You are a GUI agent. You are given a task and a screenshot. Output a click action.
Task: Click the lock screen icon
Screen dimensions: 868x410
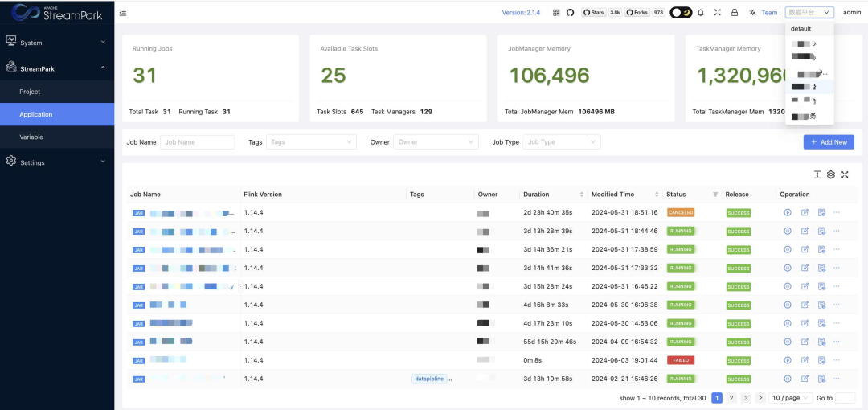point(734,13)
